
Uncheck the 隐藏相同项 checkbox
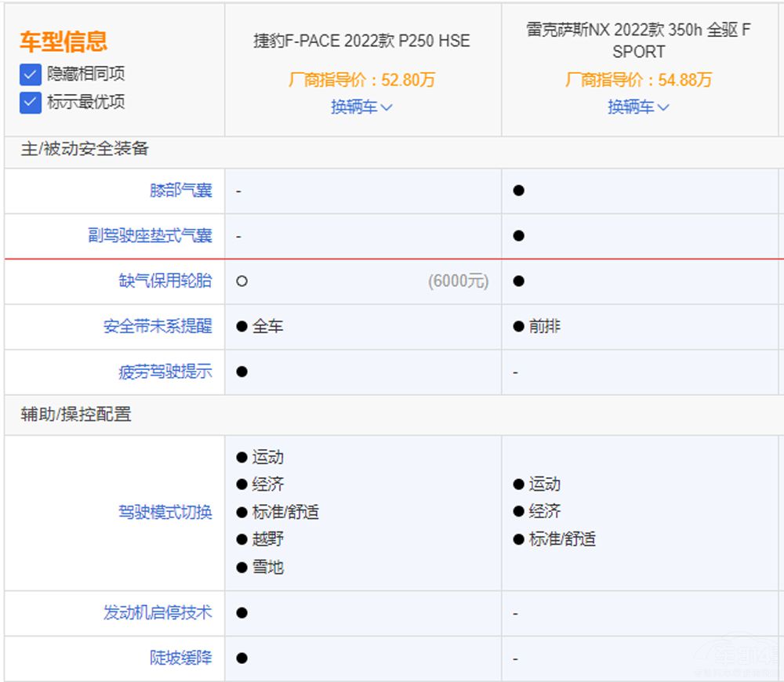(x=31, y=74)
